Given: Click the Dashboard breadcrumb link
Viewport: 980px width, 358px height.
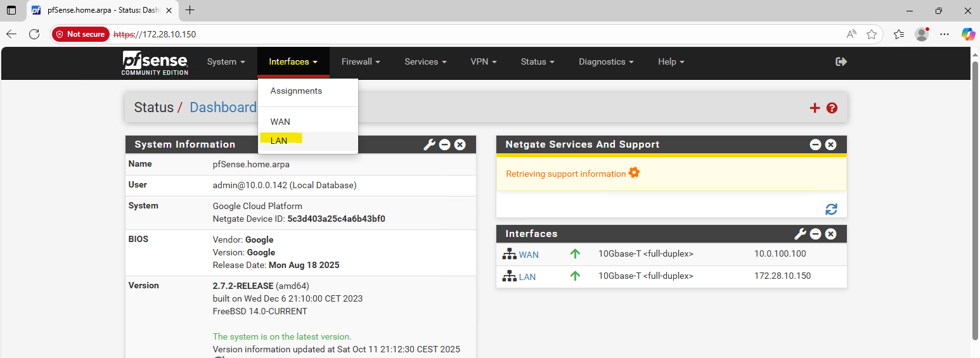Looking at the screenshot, I should [x=223, y=108].
